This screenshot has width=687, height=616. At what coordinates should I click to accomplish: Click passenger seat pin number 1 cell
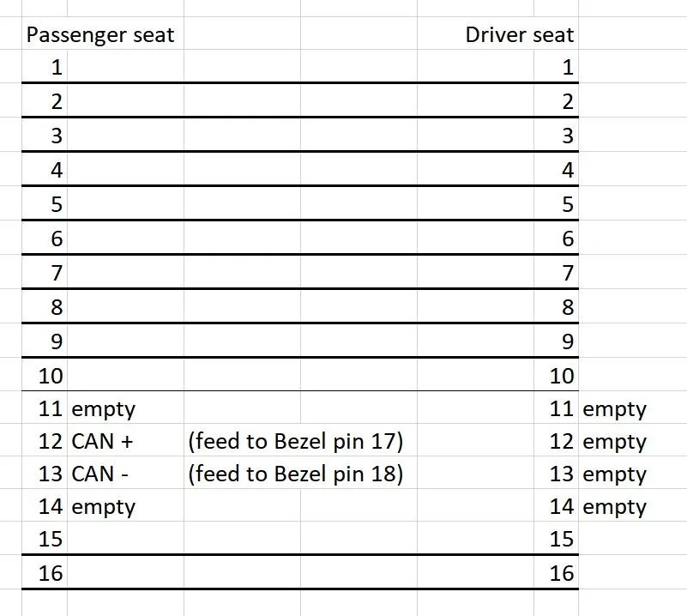(45, 66)
